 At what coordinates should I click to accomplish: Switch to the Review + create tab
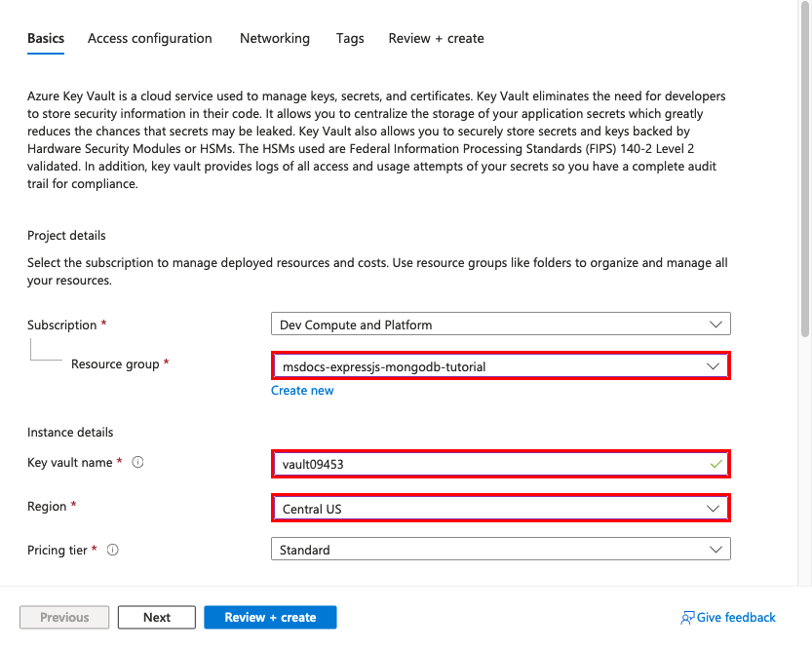[436, 39]
